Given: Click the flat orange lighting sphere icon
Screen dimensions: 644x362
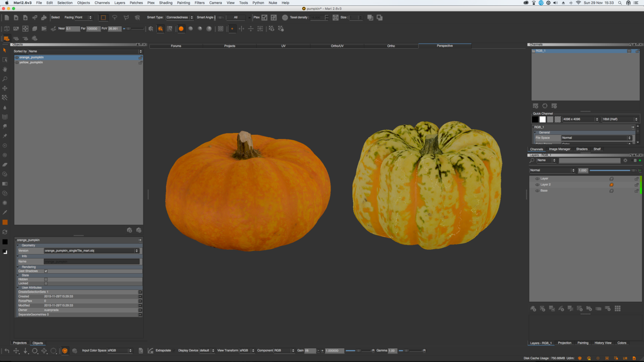Looking at the screenshot, I should 181,29.
